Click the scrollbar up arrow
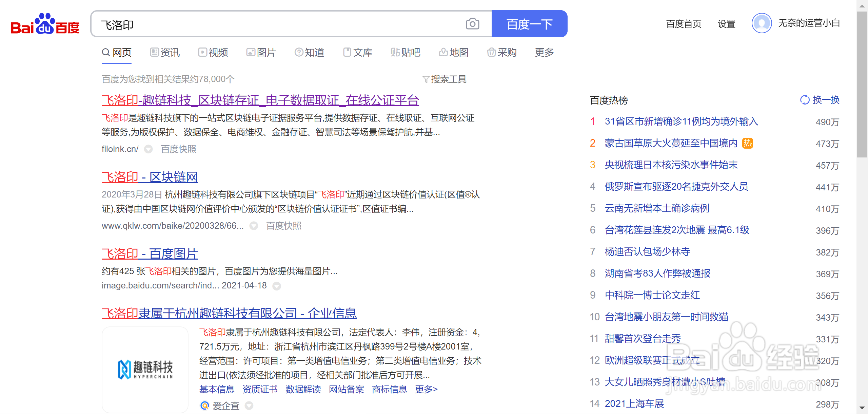868x414 pixels. click(x=862, y=6)
